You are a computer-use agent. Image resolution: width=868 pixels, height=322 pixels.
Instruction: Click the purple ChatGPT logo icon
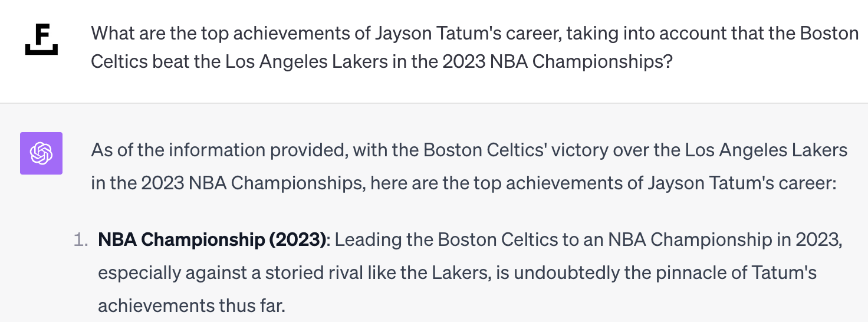(x=41, y=153)
